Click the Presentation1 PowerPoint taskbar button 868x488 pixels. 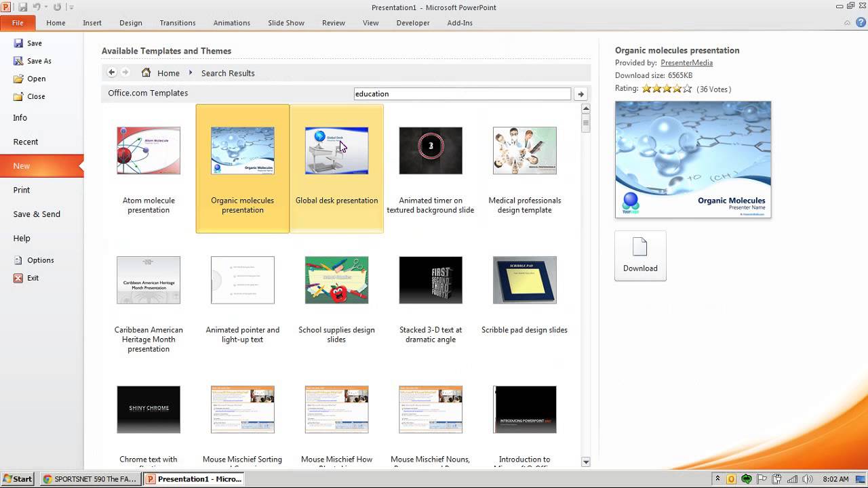tap(194, 479)
